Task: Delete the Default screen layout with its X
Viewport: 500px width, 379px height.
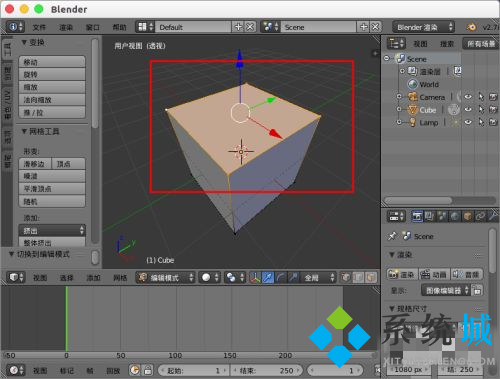Action: 250,27
